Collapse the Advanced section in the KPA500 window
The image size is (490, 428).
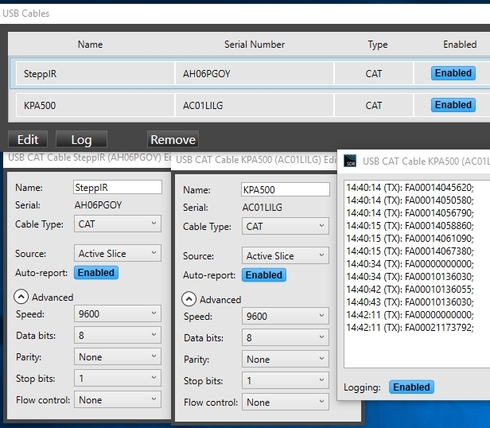[x=189, y=299]
